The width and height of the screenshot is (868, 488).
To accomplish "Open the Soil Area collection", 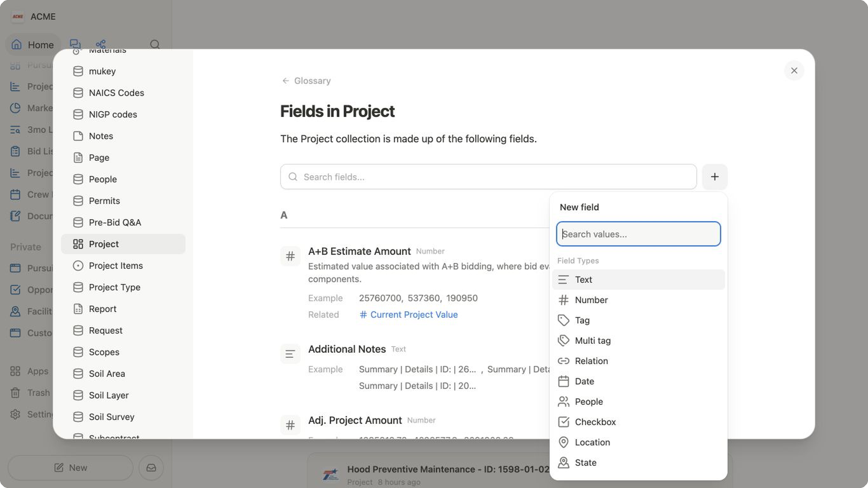I will (123, 374).
